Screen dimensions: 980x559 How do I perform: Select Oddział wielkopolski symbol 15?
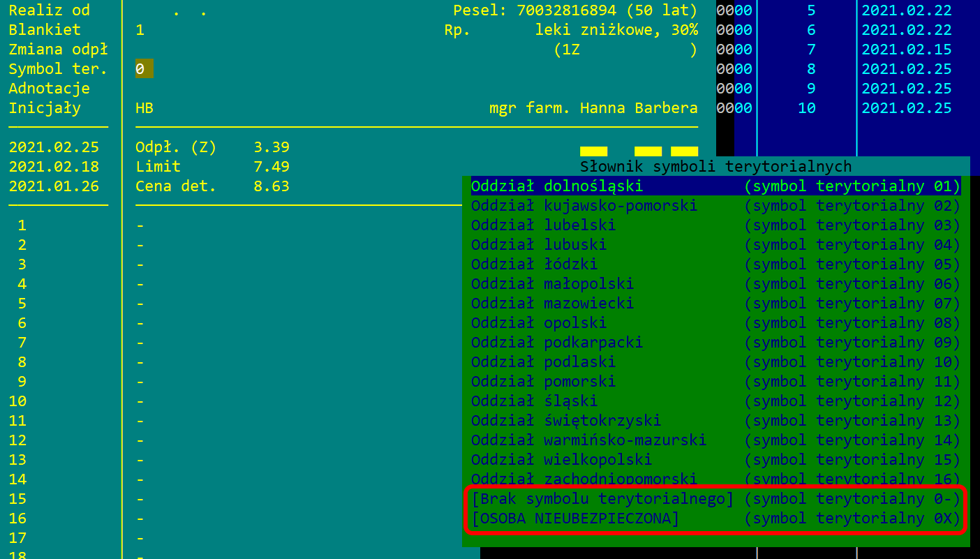tap(715, 460)
